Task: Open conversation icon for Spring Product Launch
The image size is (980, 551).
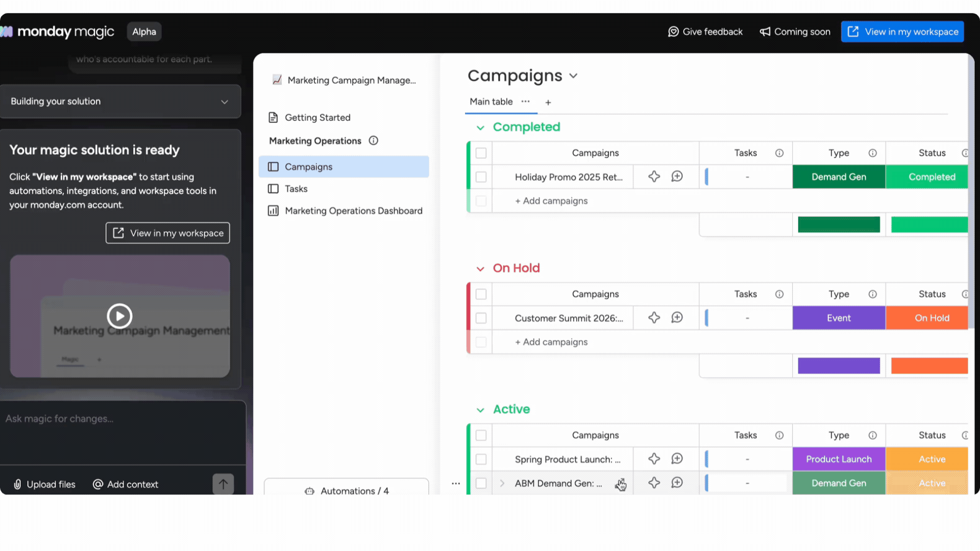Action: point(677,459)
